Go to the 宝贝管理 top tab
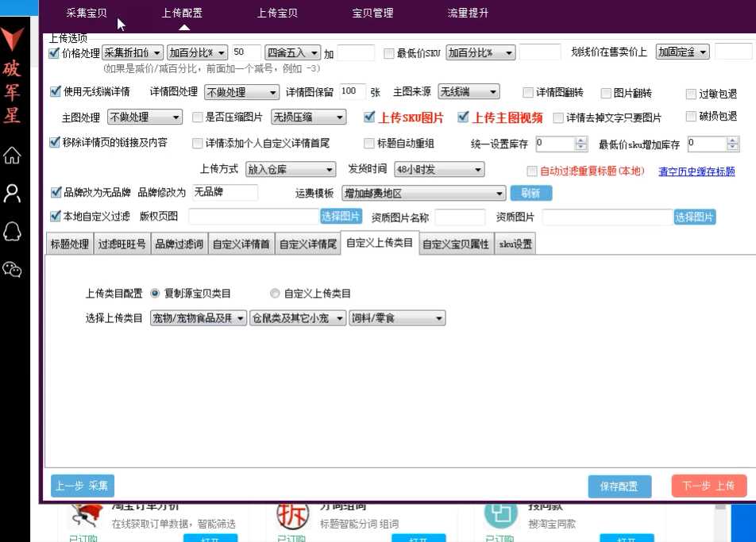This screenshot has width=756, height=542. click(372, 13)
